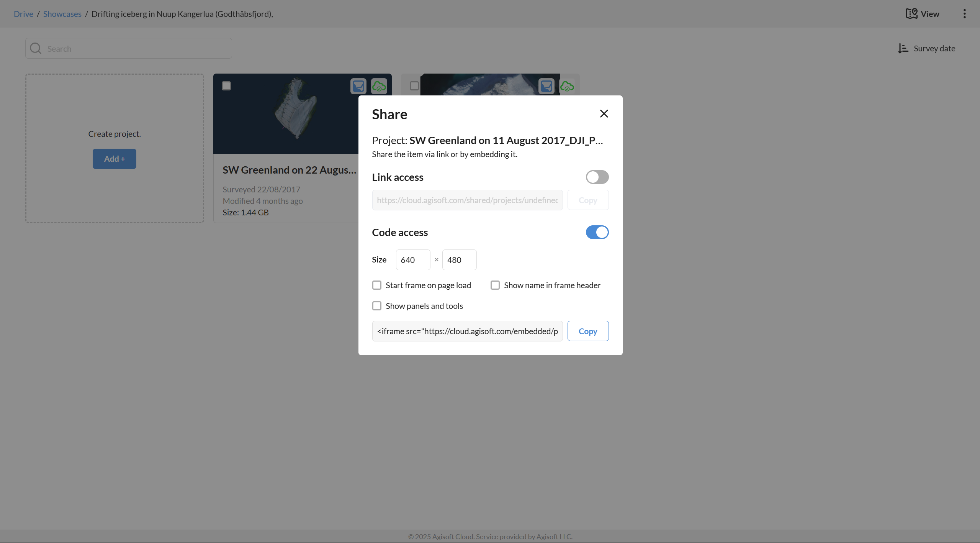Click blue viewer icon on first project
This screenshot has height=543, width=980.
click(x=358, y=86)
